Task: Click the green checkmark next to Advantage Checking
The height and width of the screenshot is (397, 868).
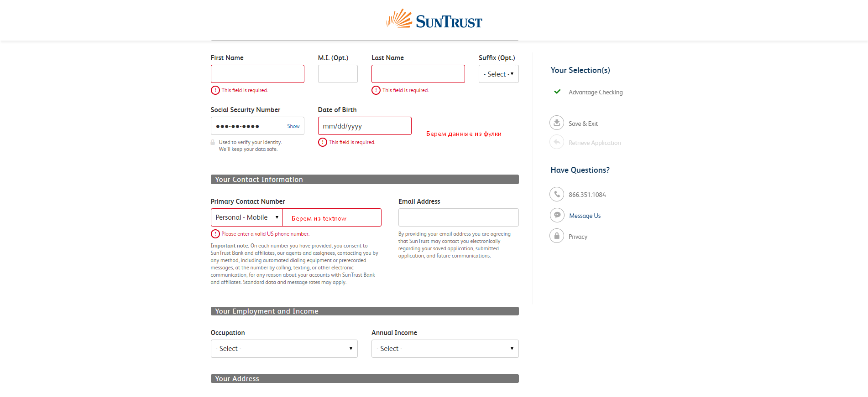Action: pos(557,92)
